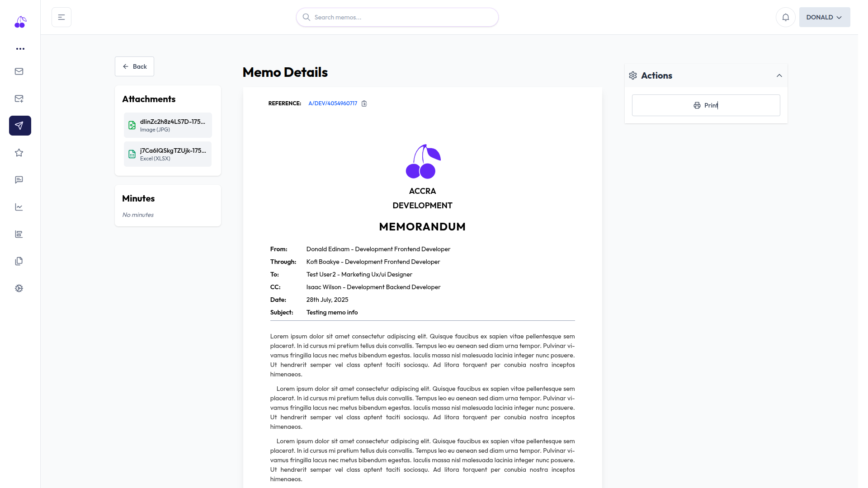Viewport: 868px width, 488px height.
Task: Select the sent memos paper-plane icon
Action: point(19,126)
